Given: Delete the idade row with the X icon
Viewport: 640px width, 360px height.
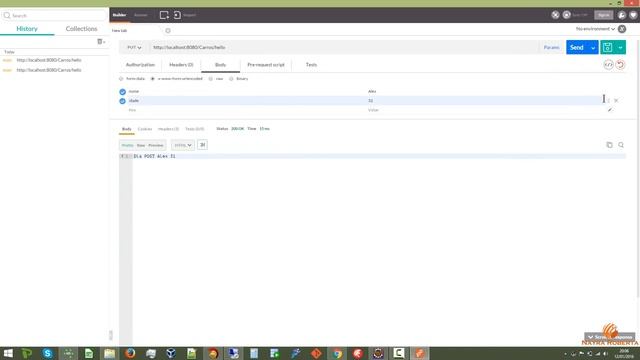Looking at the screenshot, I should pyautogui.click(x=616, y=100).
